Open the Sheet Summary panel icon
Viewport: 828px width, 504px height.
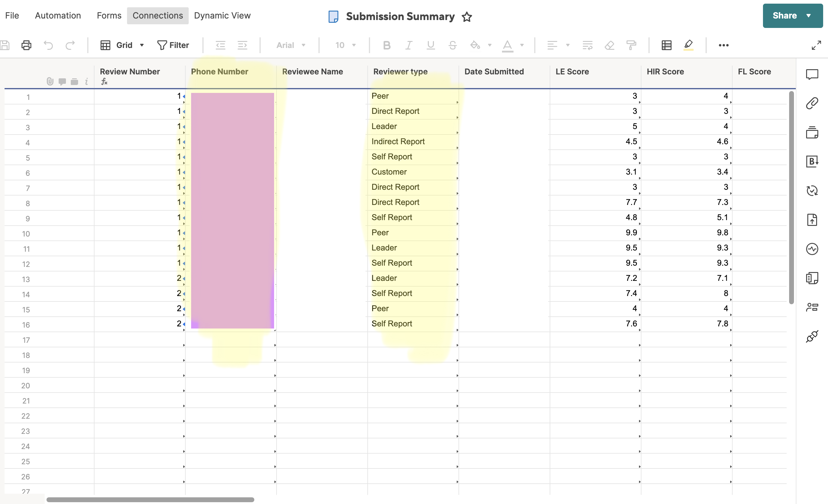coord(812,278)
